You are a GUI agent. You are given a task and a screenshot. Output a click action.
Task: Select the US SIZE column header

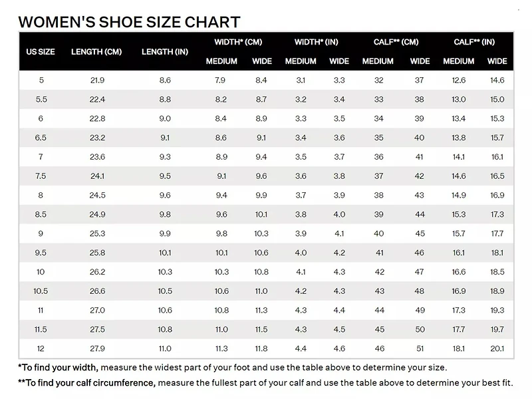[41, 51]
